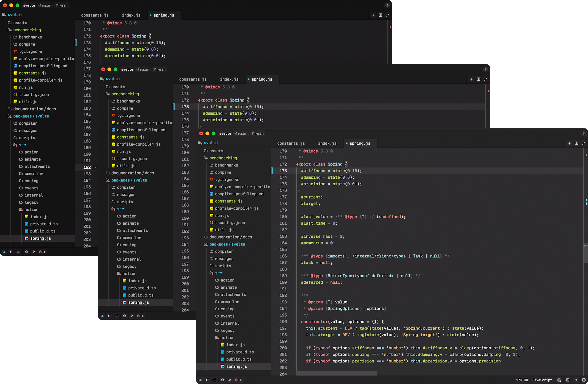Click the lightning bolt icon in front window status bar
588x384 pixels.
[230, 380]
